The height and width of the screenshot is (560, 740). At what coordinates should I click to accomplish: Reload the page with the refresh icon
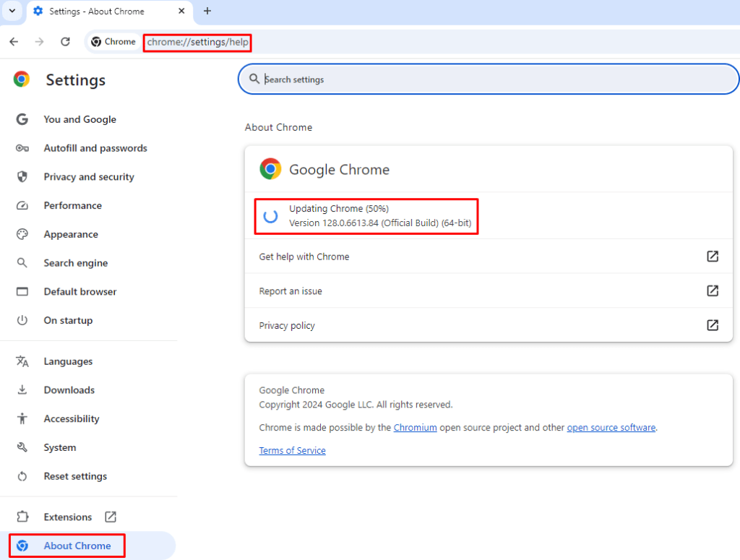pyautogui.click(x=65, y=41)
